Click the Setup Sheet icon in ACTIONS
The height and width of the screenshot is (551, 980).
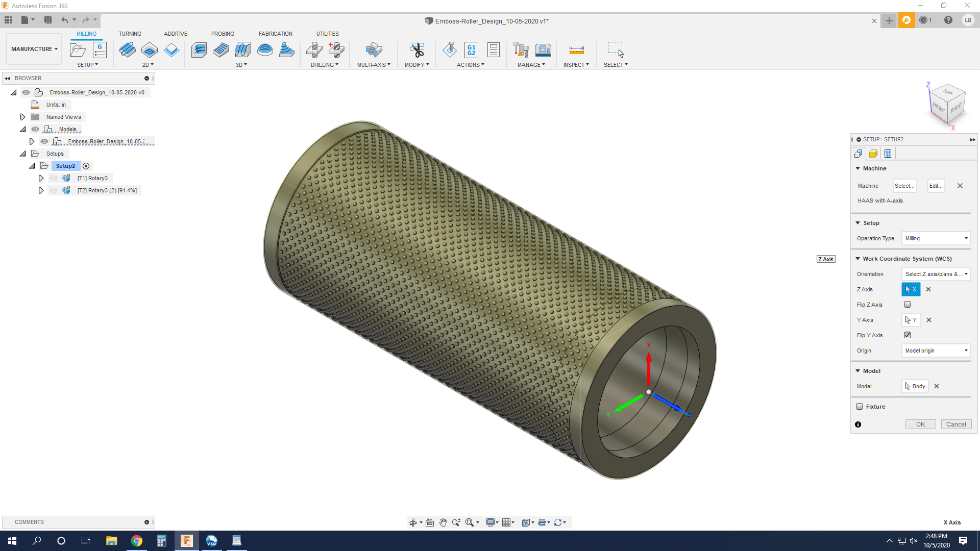point(493,49)
